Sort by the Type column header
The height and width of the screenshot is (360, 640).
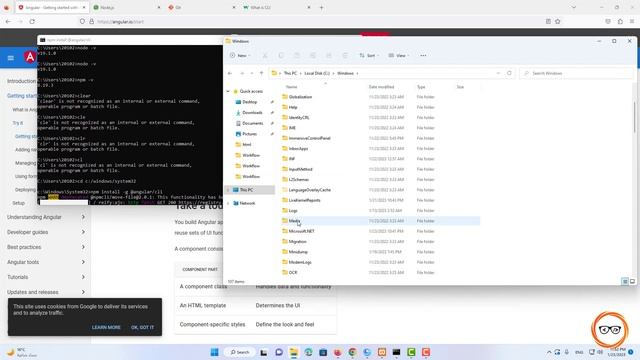[421, 87]
